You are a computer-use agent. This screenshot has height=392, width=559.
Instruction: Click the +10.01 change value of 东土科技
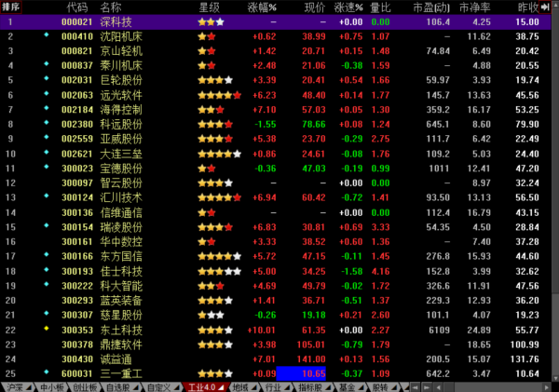262,330
